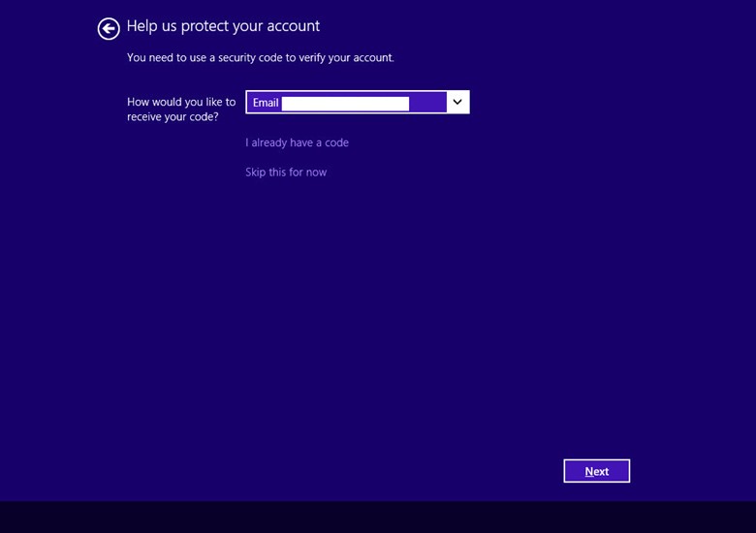Screen dimensions: 756x533
Task: Select the word Email inside the combo box
Action: click(266, 103)
